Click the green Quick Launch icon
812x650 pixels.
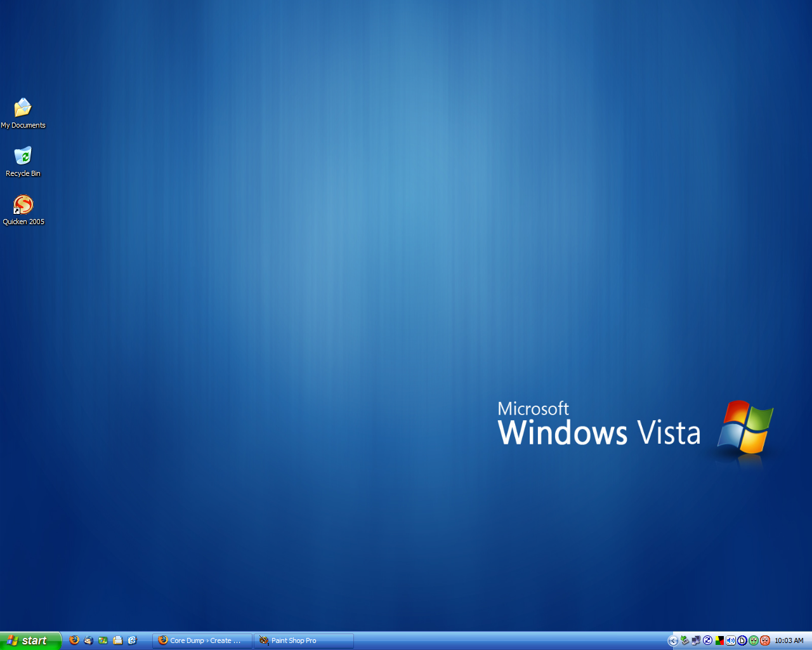click(x=103, y=640)
